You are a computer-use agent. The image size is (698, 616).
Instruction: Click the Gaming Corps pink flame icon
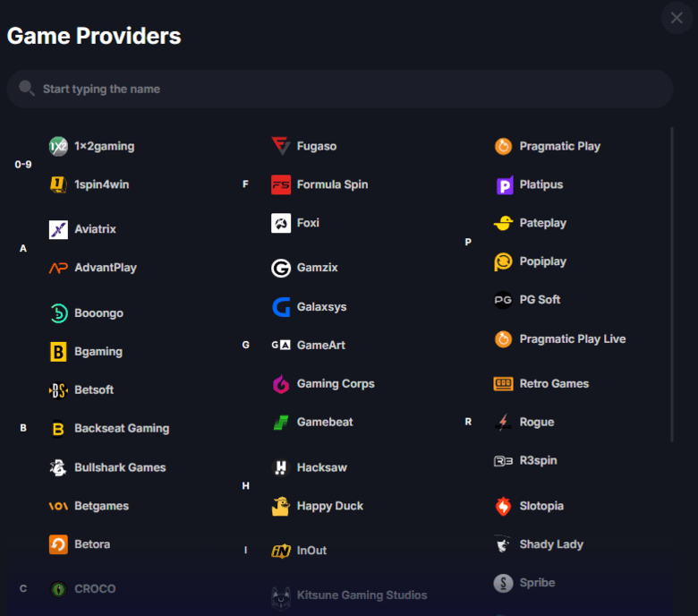pos(281,384)
